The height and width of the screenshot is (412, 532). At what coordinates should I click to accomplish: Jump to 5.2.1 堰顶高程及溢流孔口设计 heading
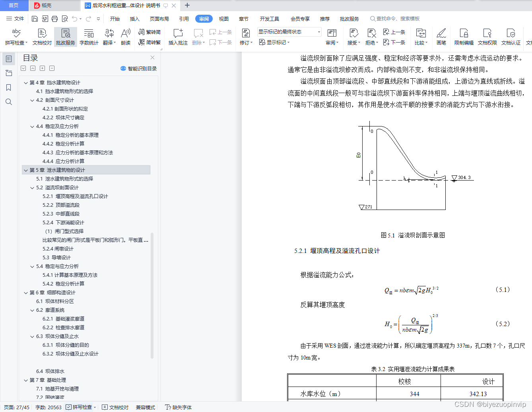click(75, 196)
